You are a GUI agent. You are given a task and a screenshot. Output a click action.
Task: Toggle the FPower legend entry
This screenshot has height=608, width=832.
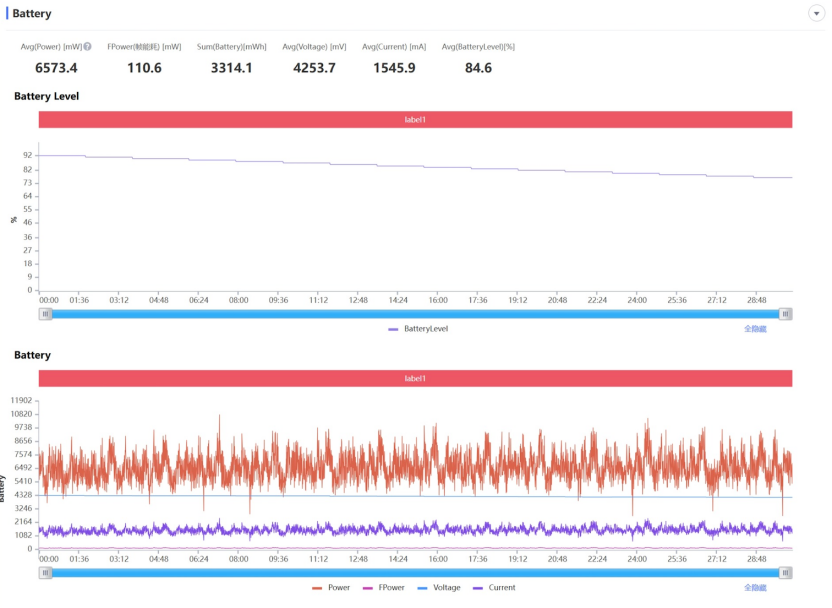point(383,588)
